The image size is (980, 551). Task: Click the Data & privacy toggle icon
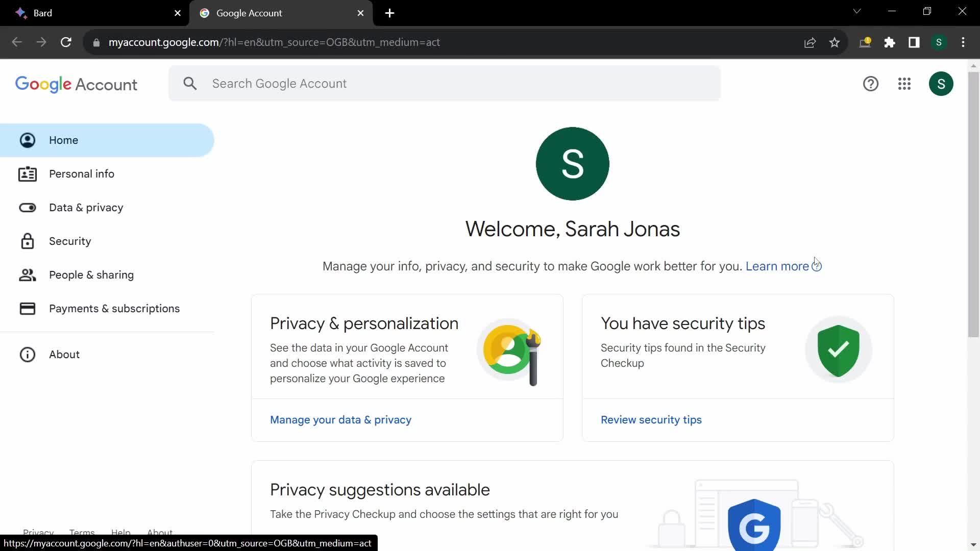tap(28, 208)
